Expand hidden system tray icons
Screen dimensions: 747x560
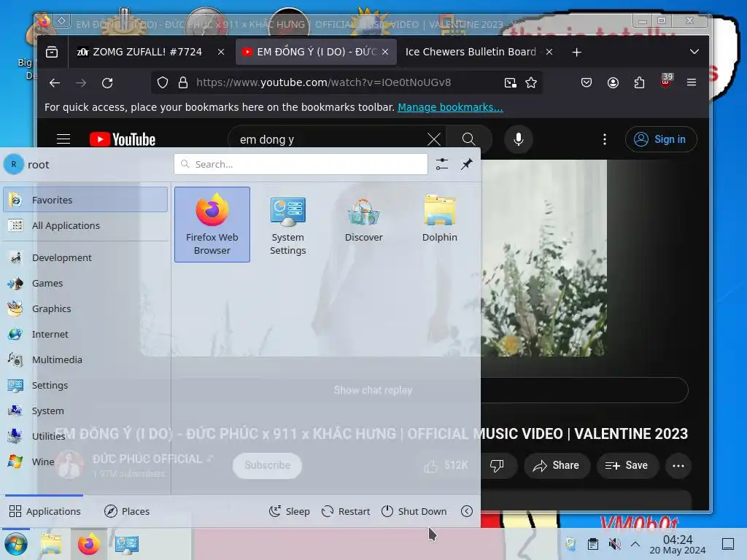click(635, 544)
